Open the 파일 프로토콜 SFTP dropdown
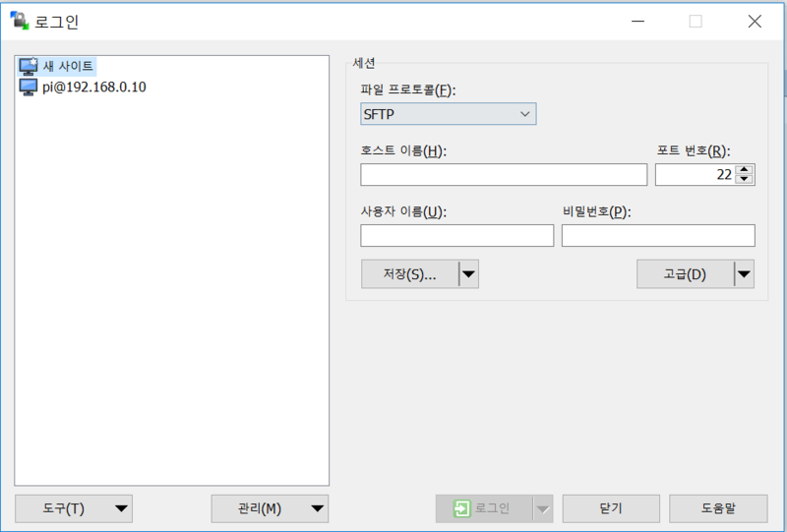This screenshot has height=532, width=787. (x=448, y=114)
